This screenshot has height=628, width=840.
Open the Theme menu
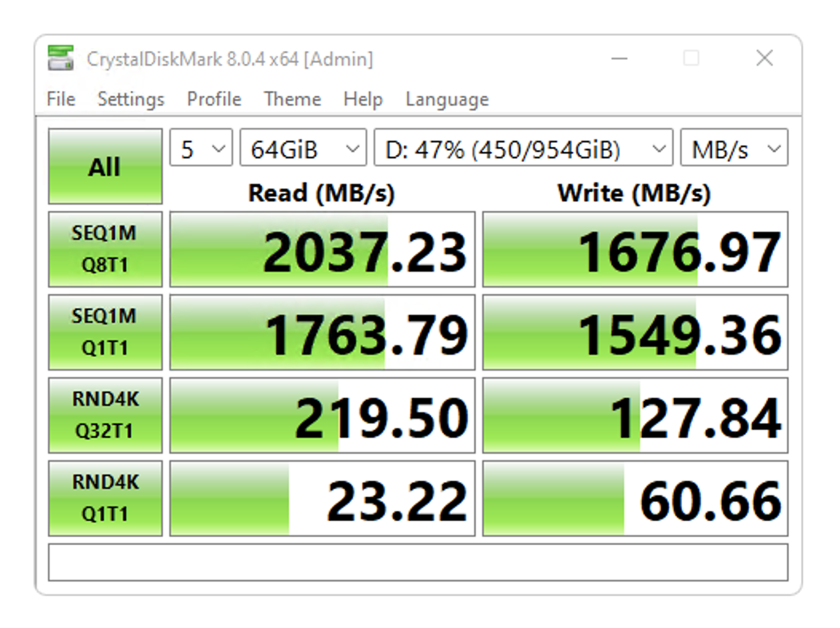point(292,99)
